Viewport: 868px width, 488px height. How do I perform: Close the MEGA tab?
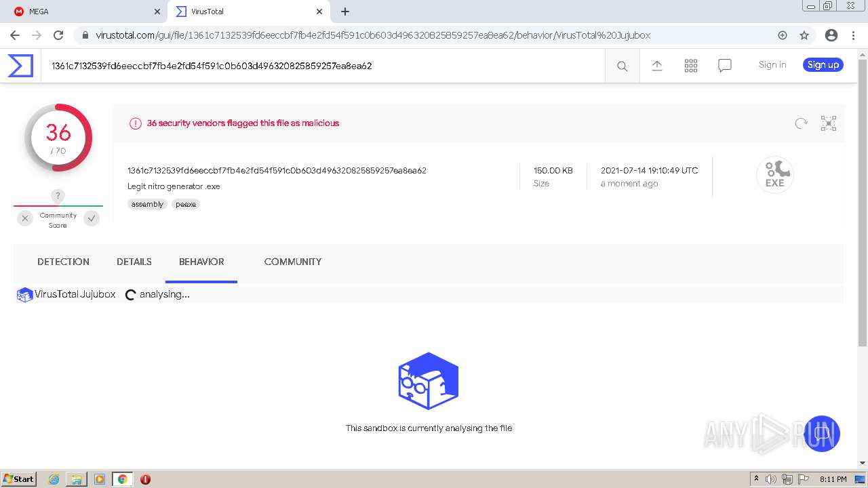point(157,12)
